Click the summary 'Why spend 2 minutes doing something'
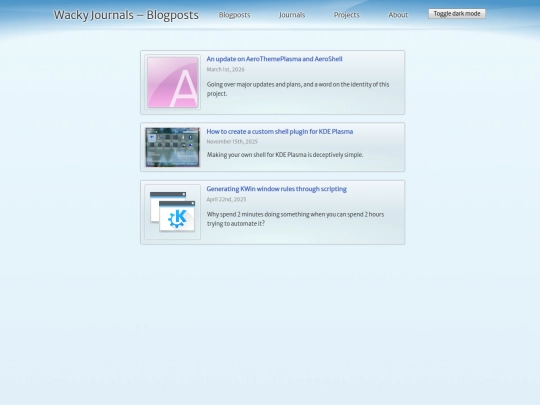The image size is (540, 405). point(295,219)
